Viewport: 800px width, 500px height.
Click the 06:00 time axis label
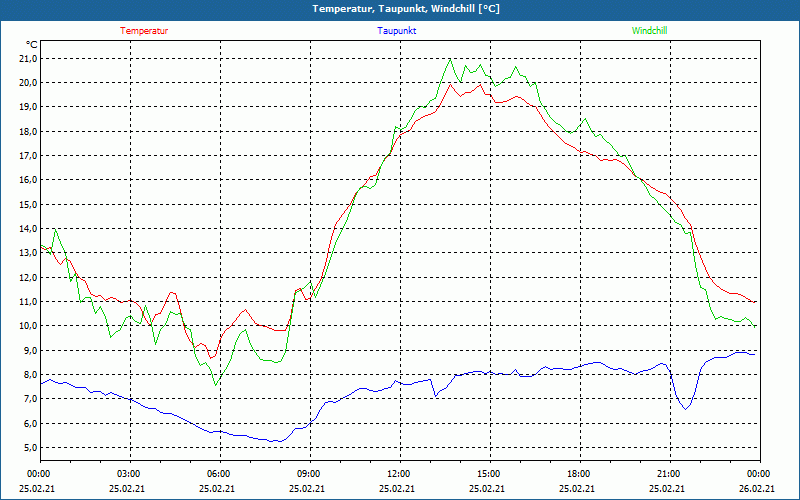(x=220, y=473)
